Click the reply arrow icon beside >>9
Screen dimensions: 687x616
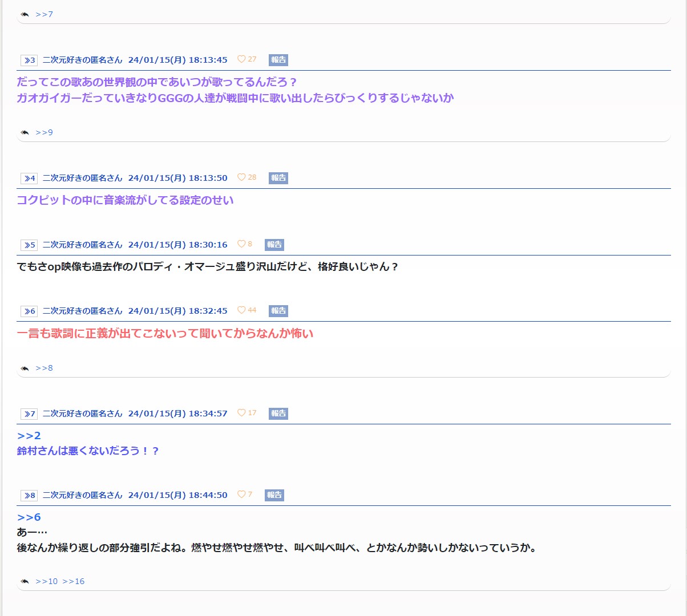[25, 132]
